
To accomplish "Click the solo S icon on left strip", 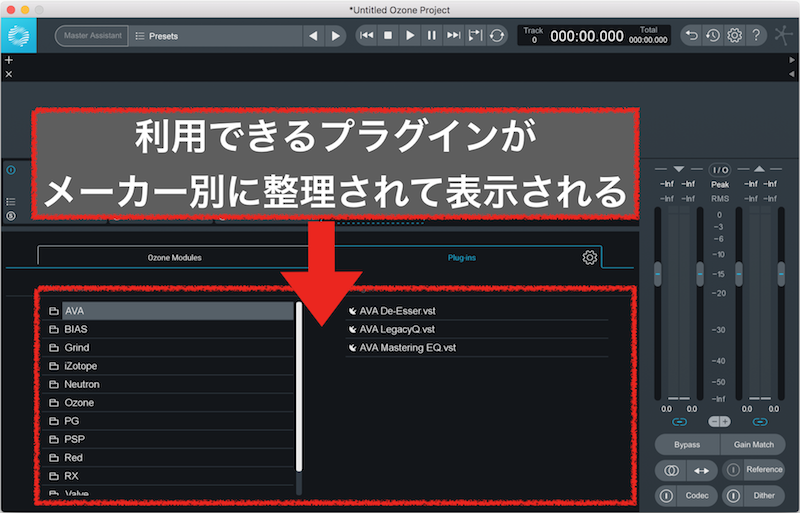I will [x=11, y=216].
